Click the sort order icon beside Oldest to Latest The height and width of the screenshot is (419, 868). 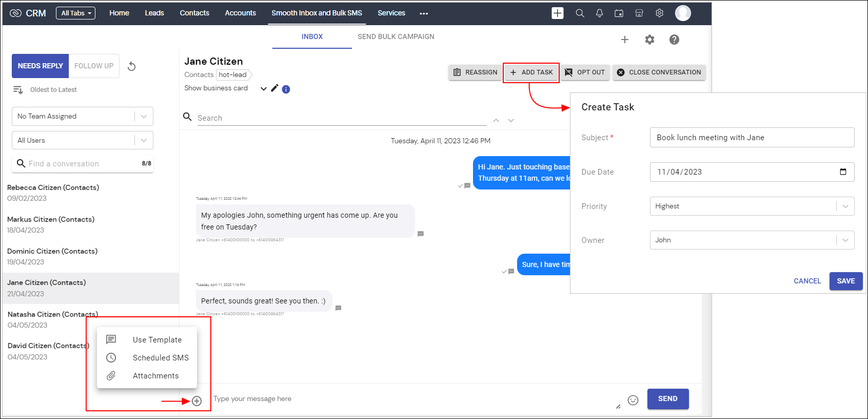[x=18, y=90]
